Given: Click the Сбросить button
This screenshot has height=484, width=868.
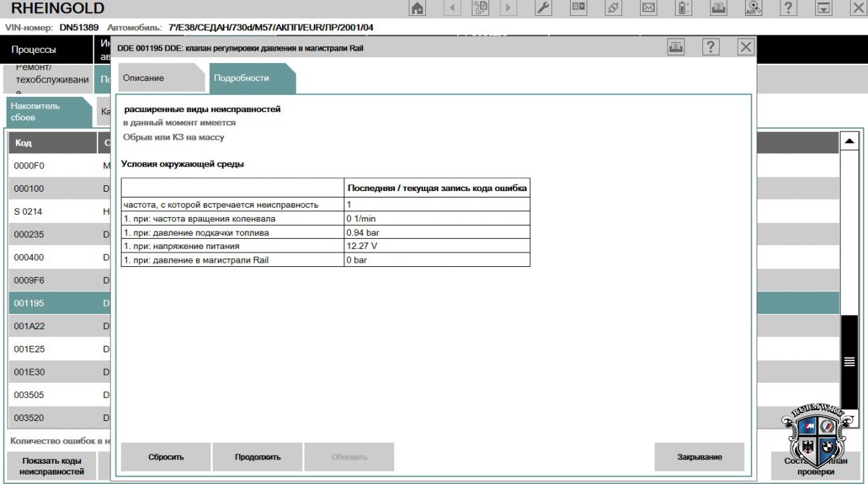Looking at the screenshot, I should tap(166, 457).
